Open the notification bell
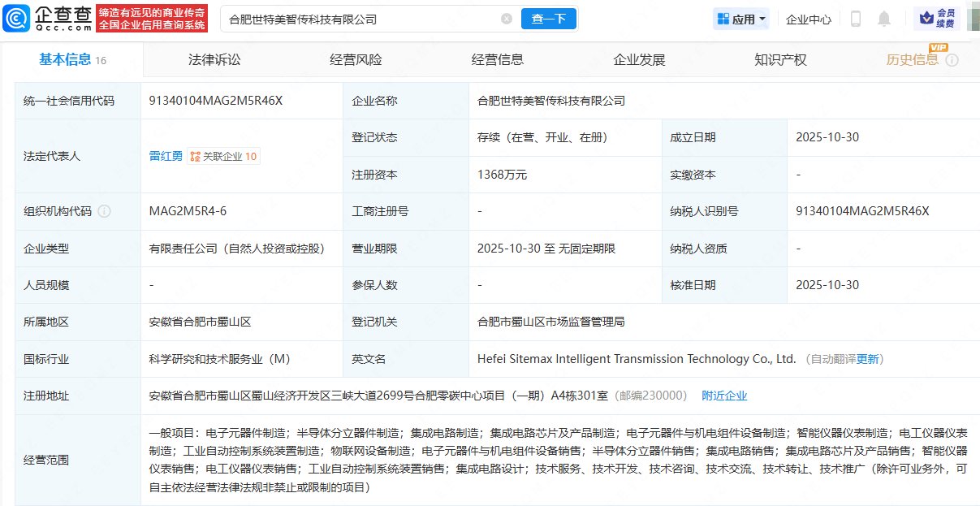Image resolution: width=980 pixels, height=506 pixels. [x=884, y=19]
